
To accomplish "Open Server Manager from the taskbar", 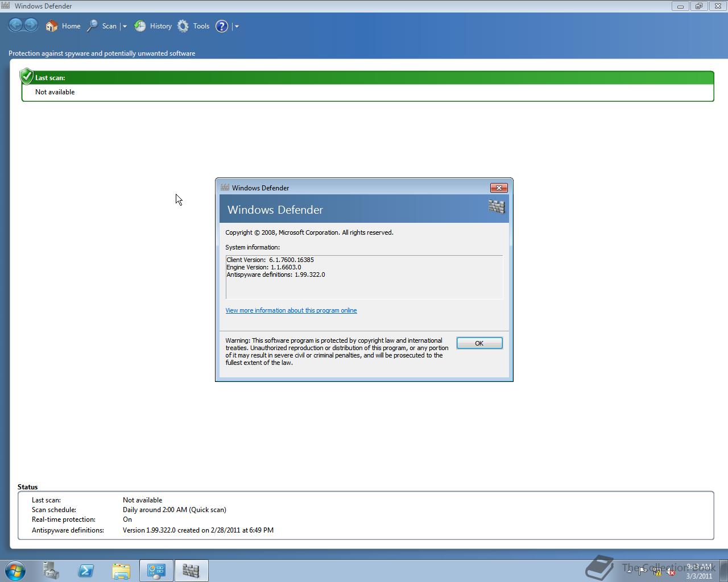I will coord(51,571).
